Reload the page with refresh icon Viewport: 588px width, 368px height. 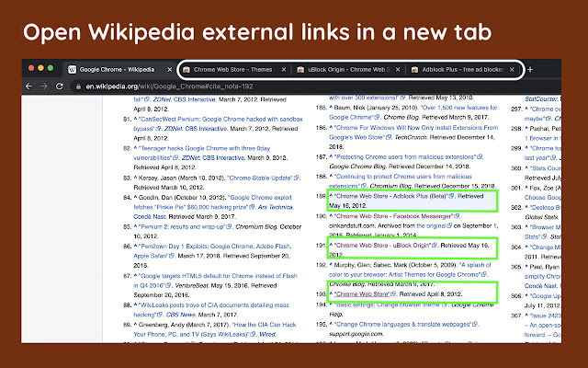click(x=59, y=86)
